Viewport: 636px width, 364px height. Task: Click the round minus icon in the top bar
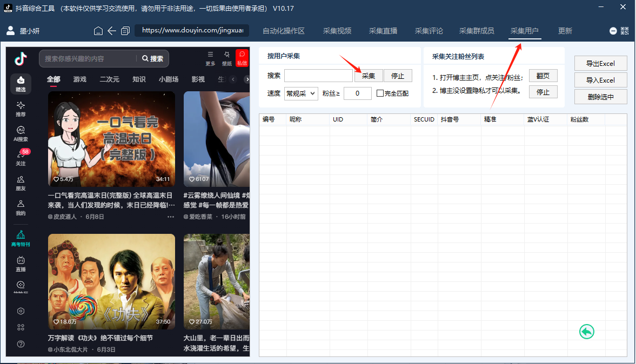(613, 31)
